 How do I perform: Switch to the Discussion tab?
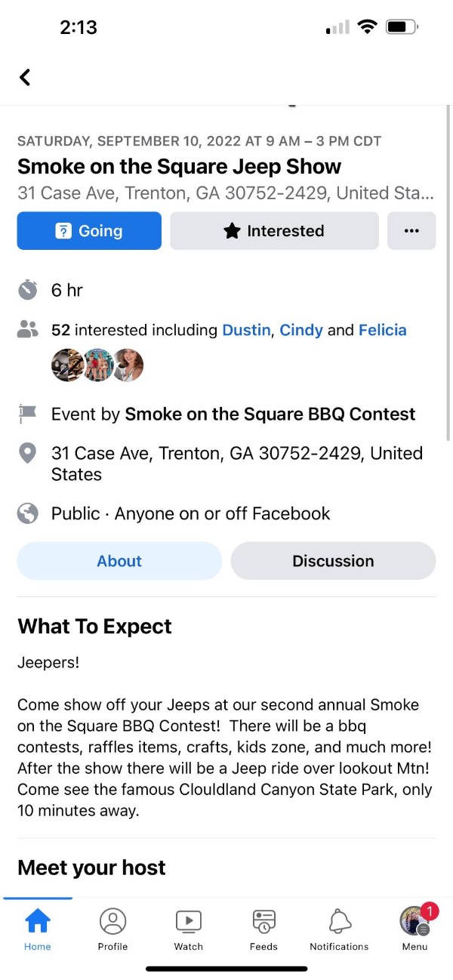coord(333,561)
